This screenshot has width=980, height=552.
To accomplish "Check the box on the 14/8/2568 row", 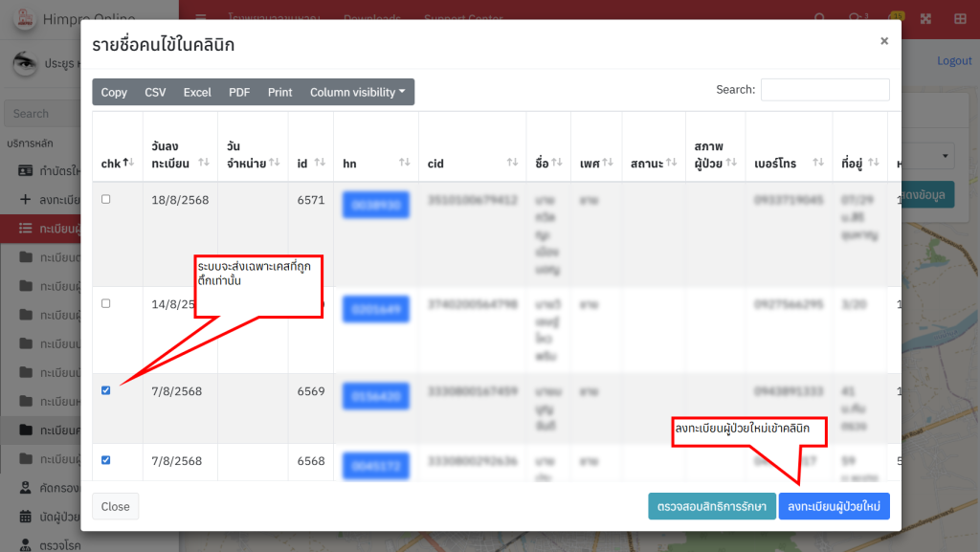I will [x=106, y=303].
